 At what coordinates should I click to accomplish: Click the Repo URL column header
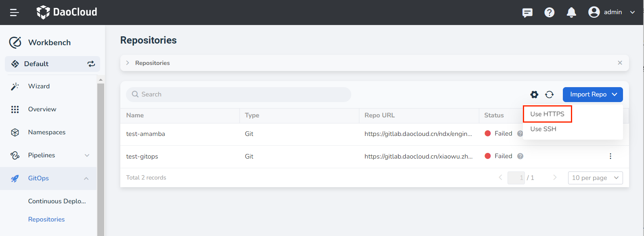380,115
